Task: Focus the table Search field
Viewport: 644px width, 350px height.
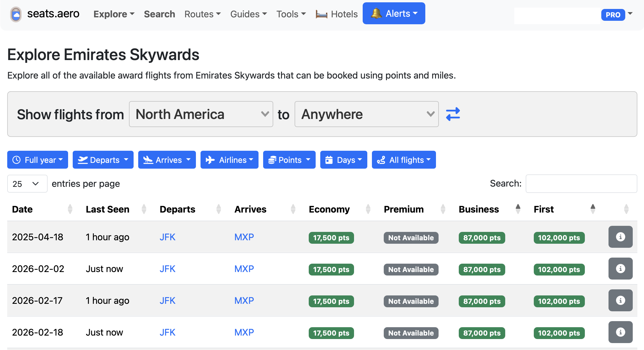Action: coord(581,184)
